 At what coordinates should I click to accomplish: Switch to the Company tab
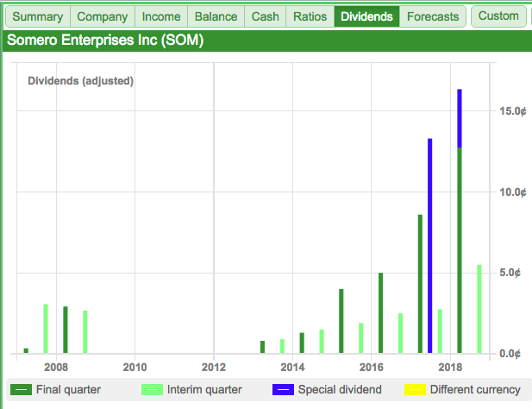tap(103, 16)
